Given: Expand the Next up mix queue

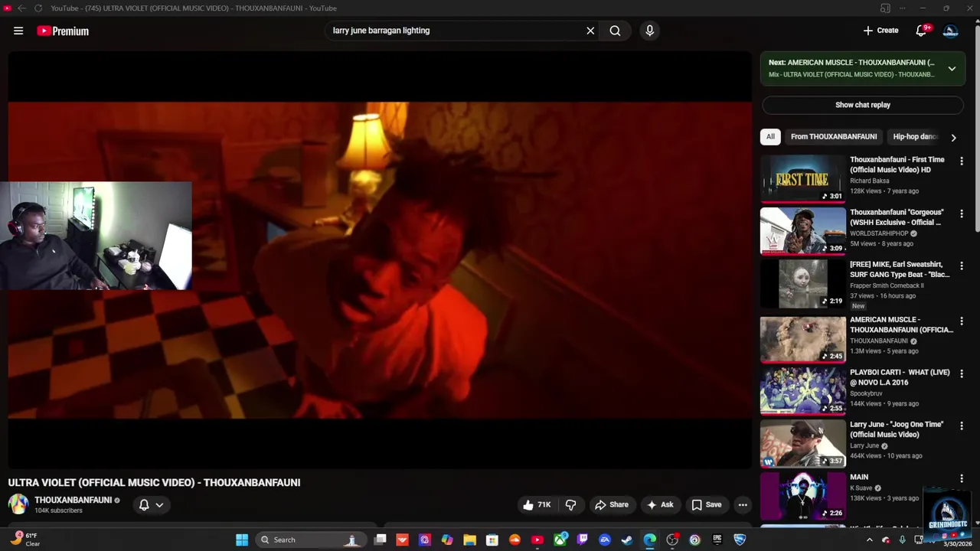Looking at the screenshot, I should [952, 68].
